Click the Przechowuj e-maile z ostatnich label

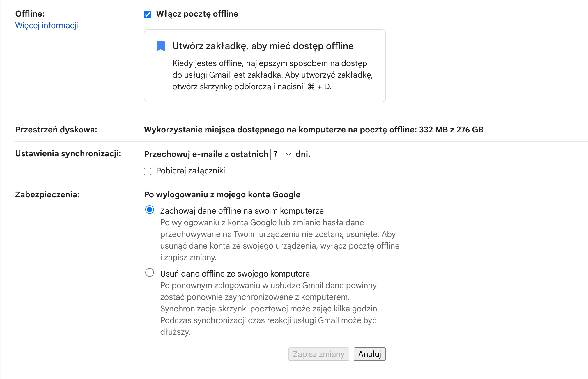click(x=206, y=154)
